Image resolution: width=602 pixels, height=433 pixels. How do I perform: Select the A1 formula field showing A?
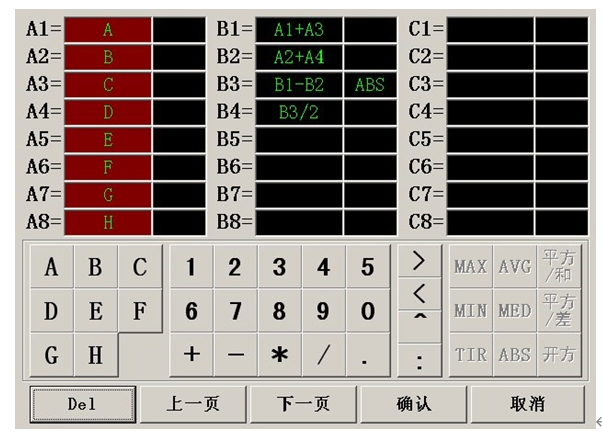[x=108, y=30]
